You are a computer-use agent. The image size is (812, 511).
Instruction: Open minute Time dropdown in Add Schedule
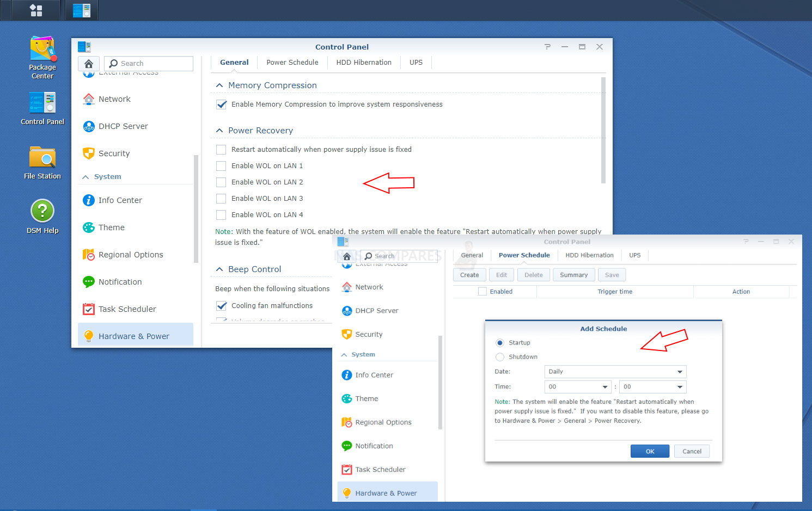pos(653,387)
